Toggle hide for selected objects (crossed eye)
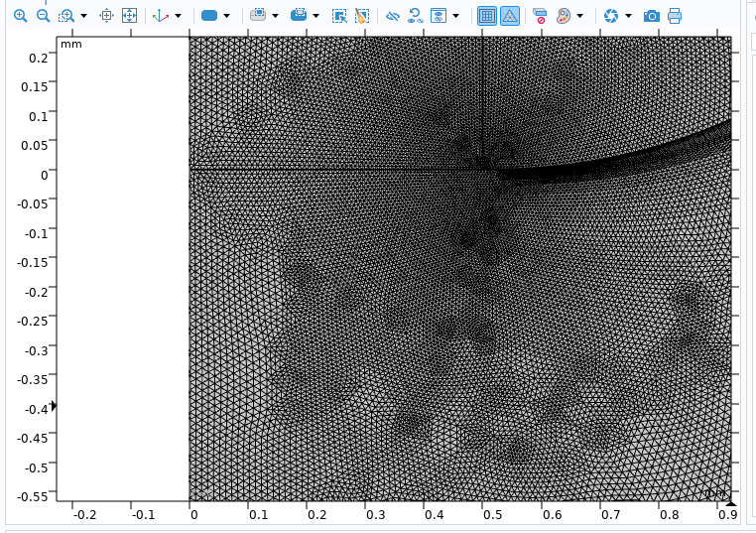The height and width of the screenshot is (533, 756). (x=392, y=16)
